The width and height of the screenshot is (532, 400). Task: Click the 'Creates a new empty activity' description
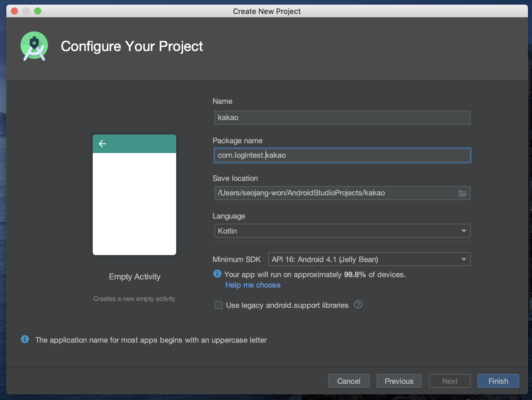(x=134, y=299)
